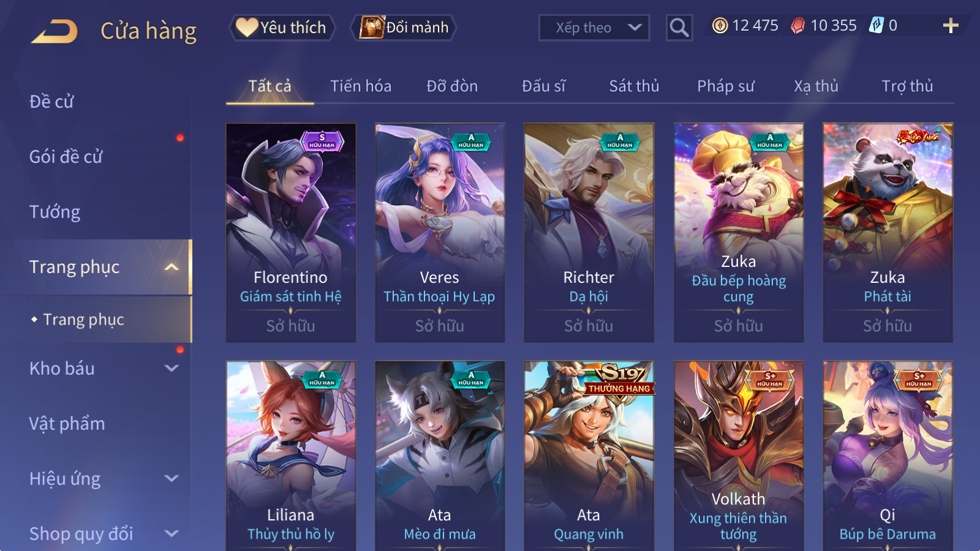This screenshot has width=980, height=551.
Task: Select the Tiến hóa tab
Action: tap(361, 86)
